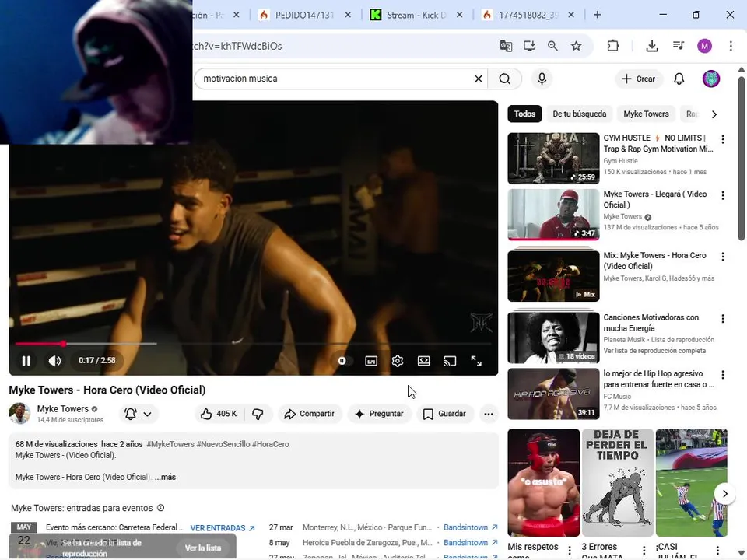Open GYM HUSTLE video thumbnail
Screen dimensions: 747x560
click(x=553, y=159)
